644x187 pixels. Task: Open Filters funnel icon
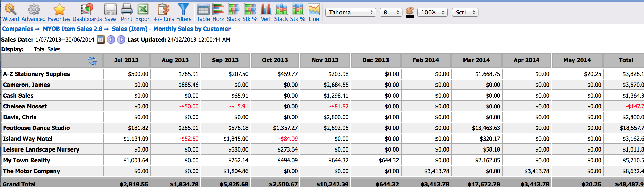(184, 12)
